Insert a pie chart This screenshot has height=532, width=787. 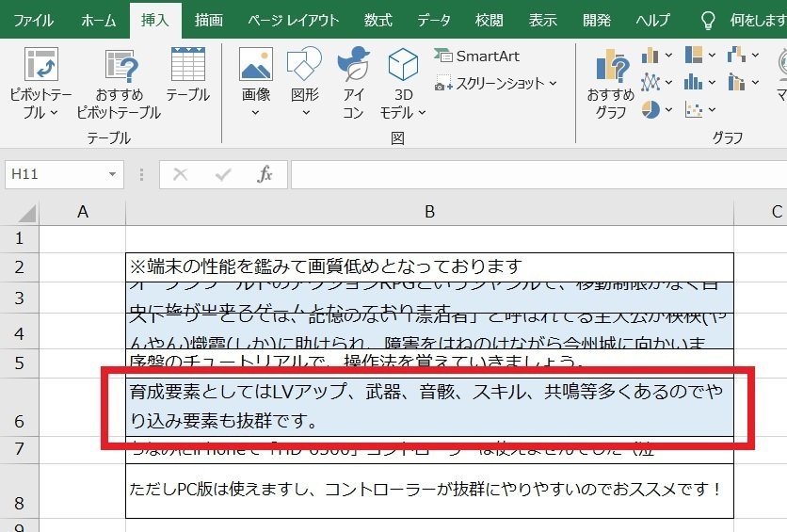(650, 109)
